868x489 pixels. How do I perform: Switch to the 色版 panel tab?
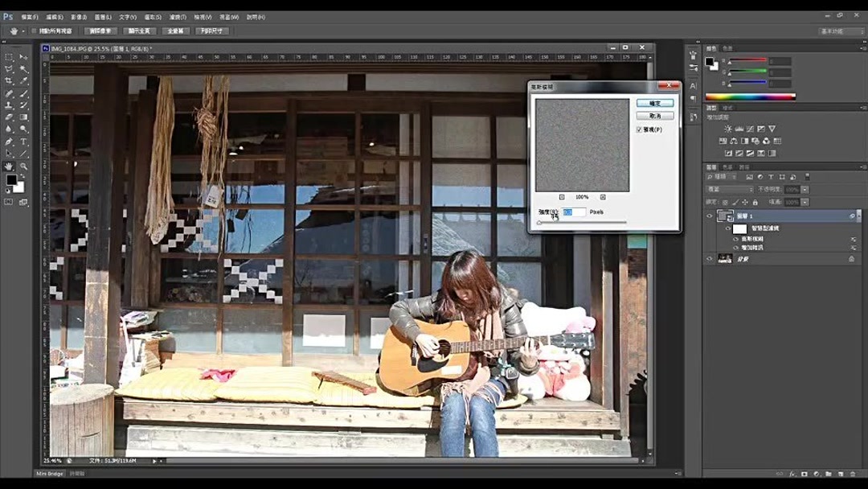[x=728, y=167]
